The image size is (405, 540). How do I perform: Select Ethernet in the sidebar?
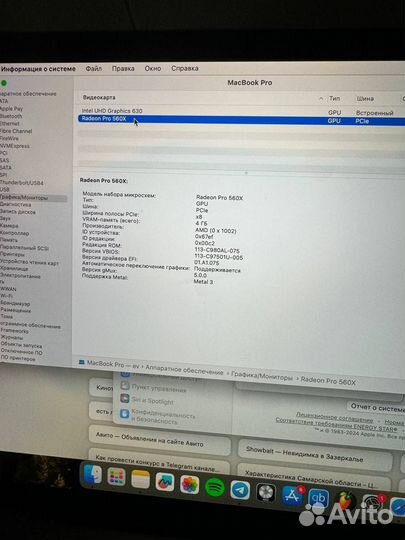10,123
